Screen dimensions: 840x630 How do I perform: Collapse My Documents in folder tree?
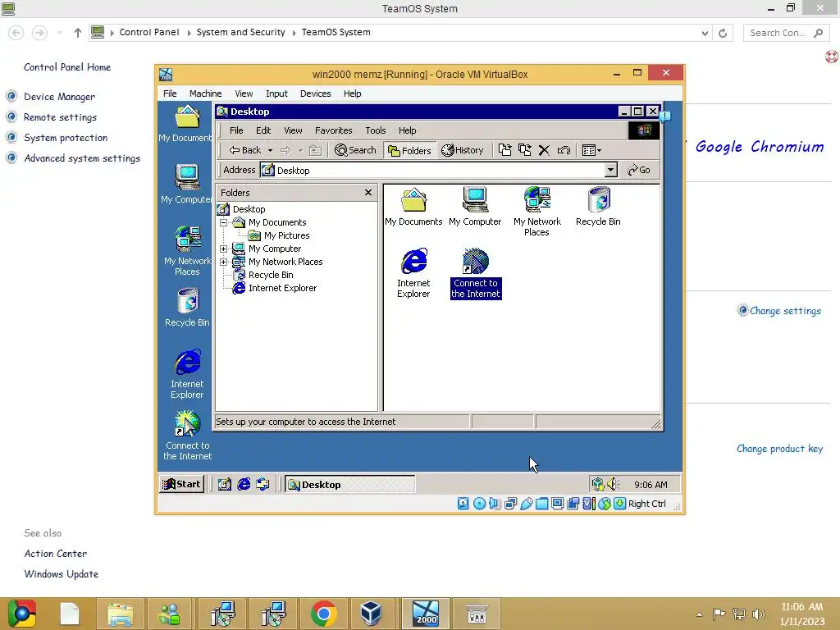[223, 222]
